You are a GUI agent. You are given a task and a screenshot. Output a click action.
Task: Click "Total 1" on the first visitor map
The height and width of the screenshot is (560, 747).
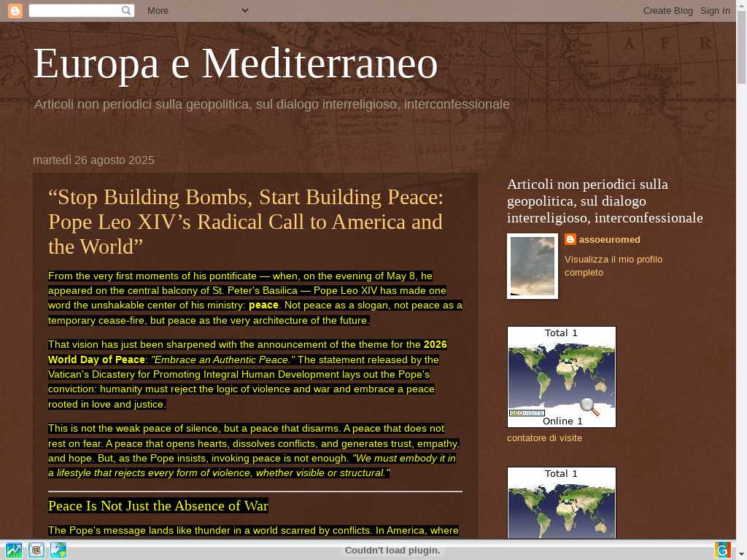561,332
